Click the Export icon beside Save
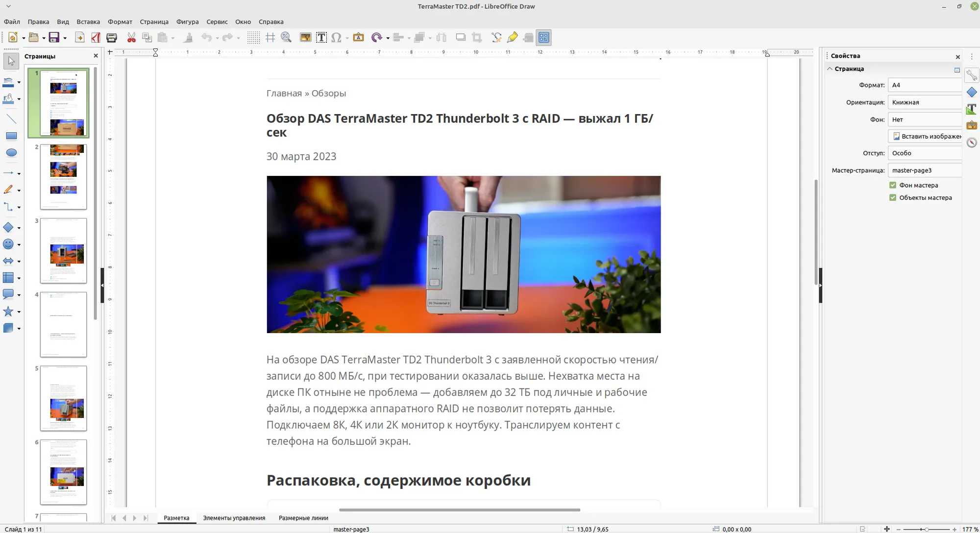This screenshot has height=533, width=980. [79, 38]
